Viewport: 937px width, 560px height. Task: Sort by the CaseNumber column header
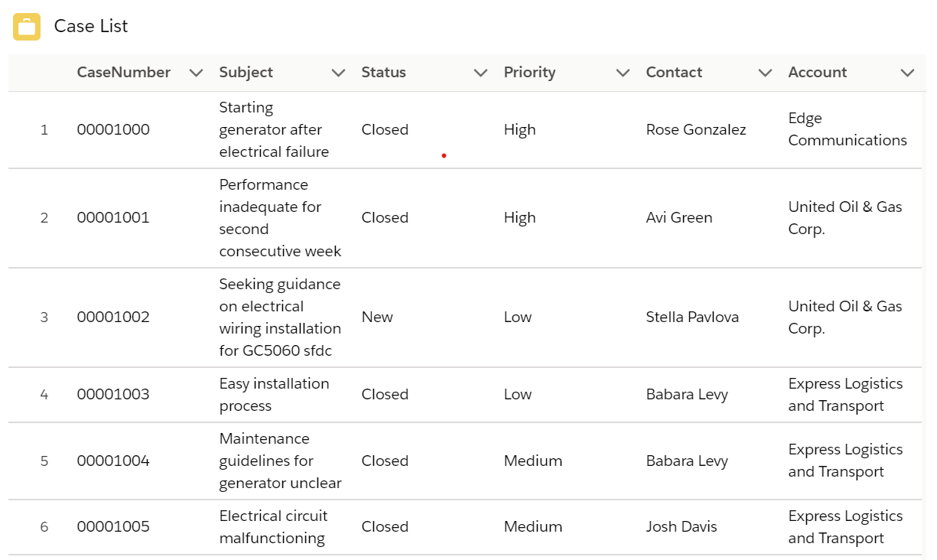coord(124,73)
